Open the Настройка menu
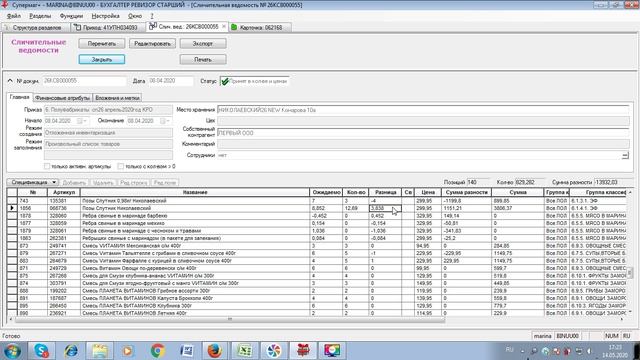The width and height of the screenshot is (640, 360). coord(105,16)
